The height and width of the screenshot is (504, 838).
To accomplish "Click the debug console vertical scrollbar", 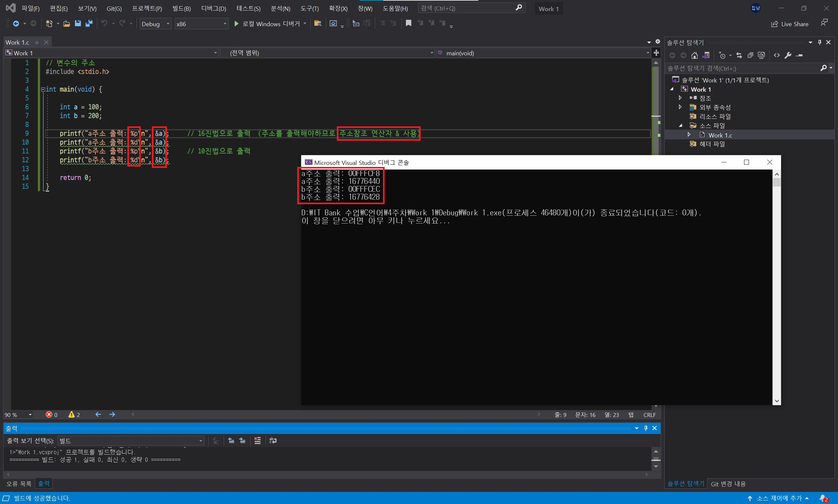I will tap(776, 289).
